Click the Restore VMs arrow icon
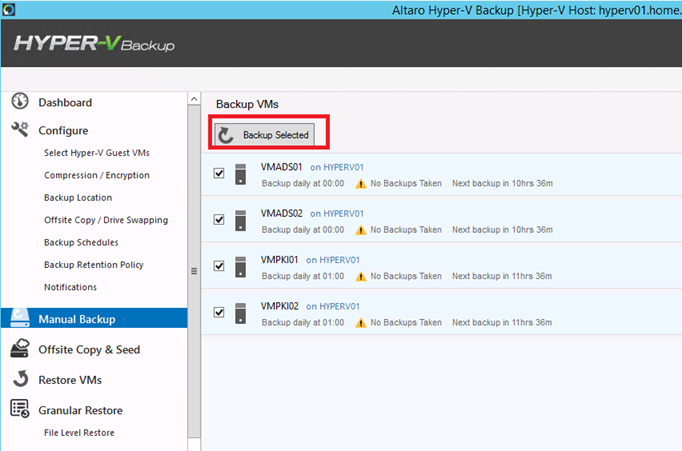This screenshot has width=682, height=451. pos(20,379)
